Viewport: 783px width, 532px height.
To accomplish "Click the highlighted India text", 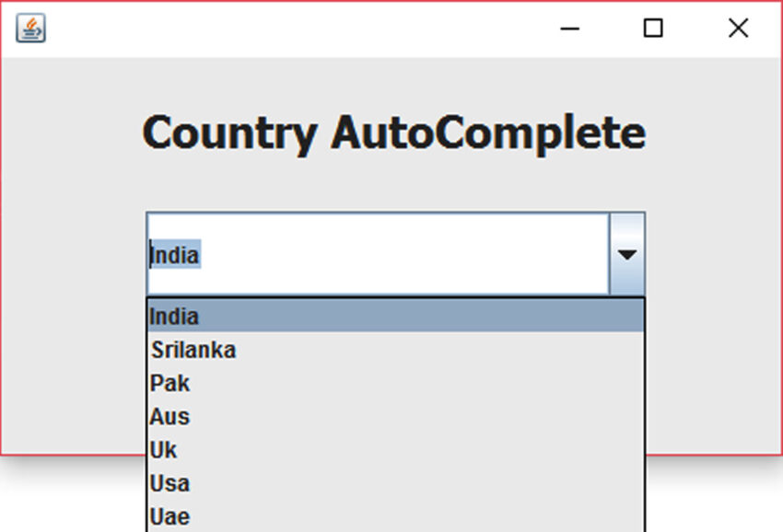I will click(x=174, y=255).
